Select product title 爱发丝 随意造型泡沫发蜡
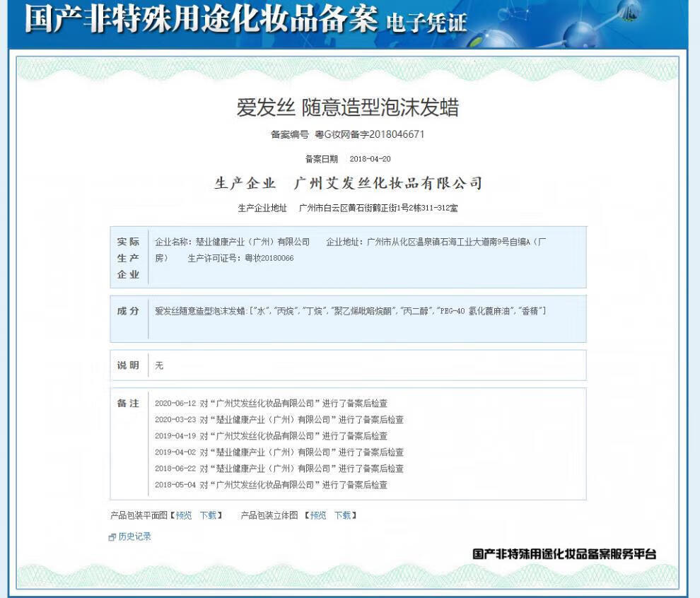The image size is (700, 598). click(x=347, y=107)
